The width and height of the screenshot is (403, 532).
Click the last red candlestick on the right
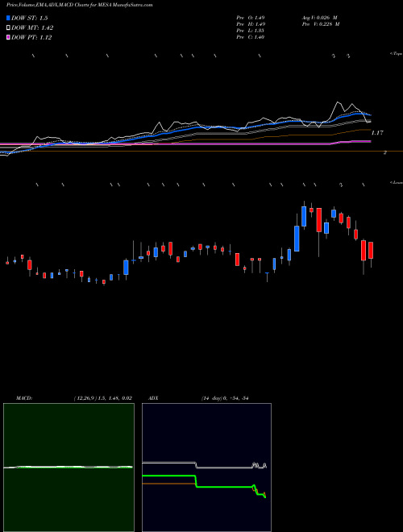coord(371,251)
